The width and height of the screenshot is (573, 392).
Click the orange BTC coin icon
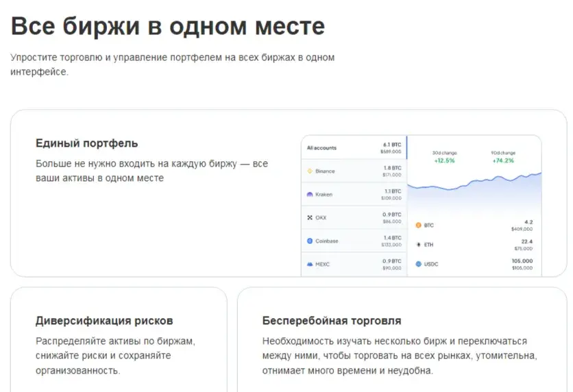(x=418, y=225)
